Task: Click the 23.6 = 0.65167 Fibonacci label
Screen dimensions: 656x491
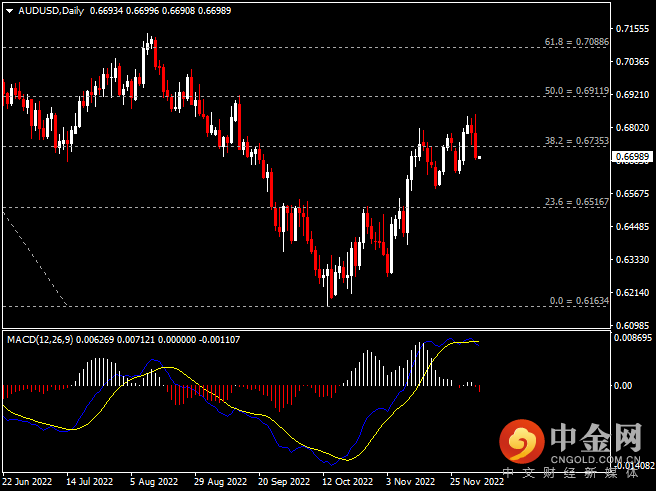Action: click(575, 202)
